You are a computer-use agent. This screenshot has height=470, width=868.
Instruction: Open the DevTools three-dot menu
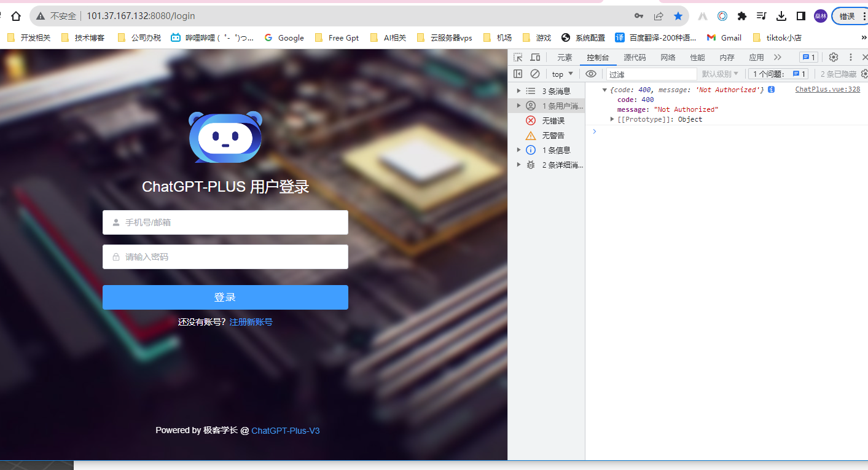851,57
